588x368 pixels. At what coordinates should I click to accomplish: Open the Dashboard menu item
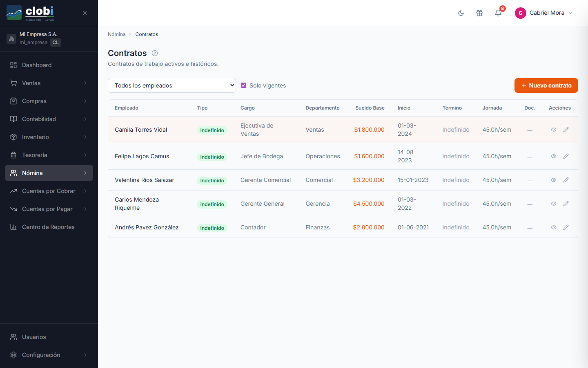click(x=49, y=65)
